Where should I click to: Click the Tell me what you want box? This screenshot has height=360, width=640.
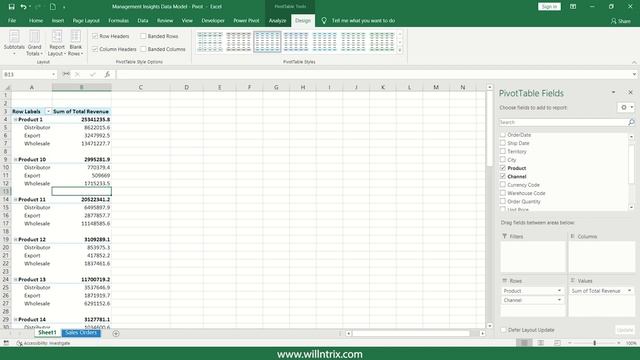point(363,20)
